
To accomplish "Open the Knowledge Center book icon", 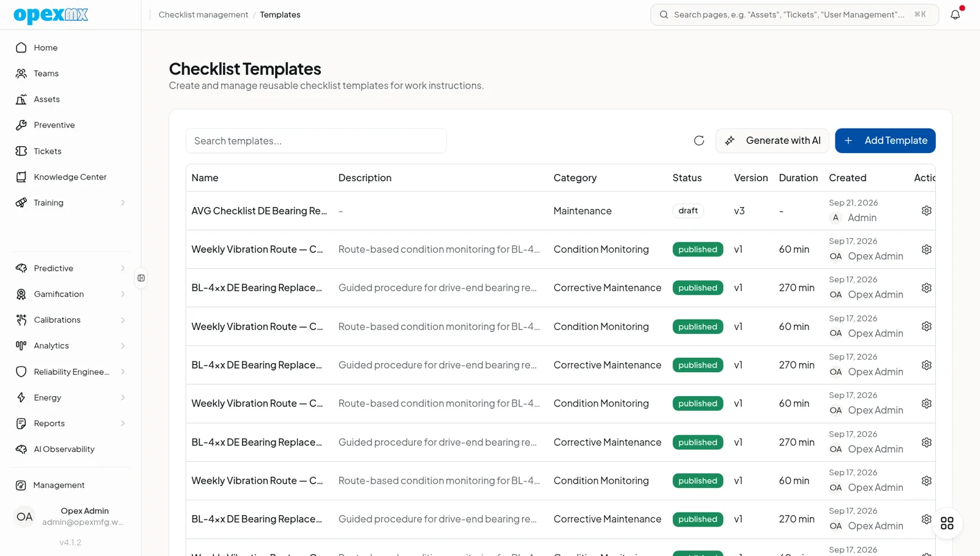I will point(21,177).
